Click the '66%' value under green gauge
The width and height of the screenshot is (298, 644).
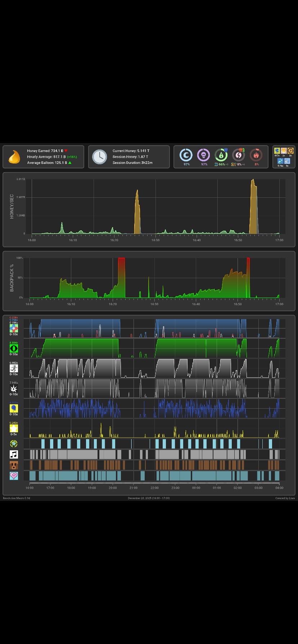click(222, 164)
